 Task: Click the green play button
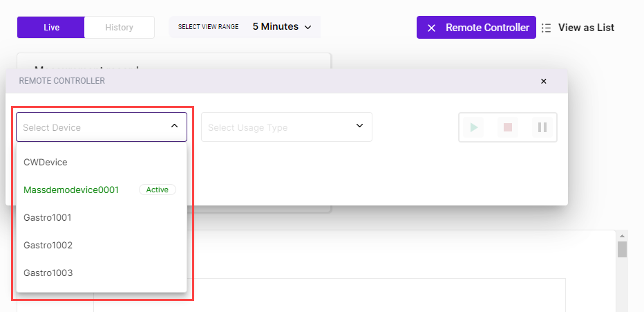[473, 127]
